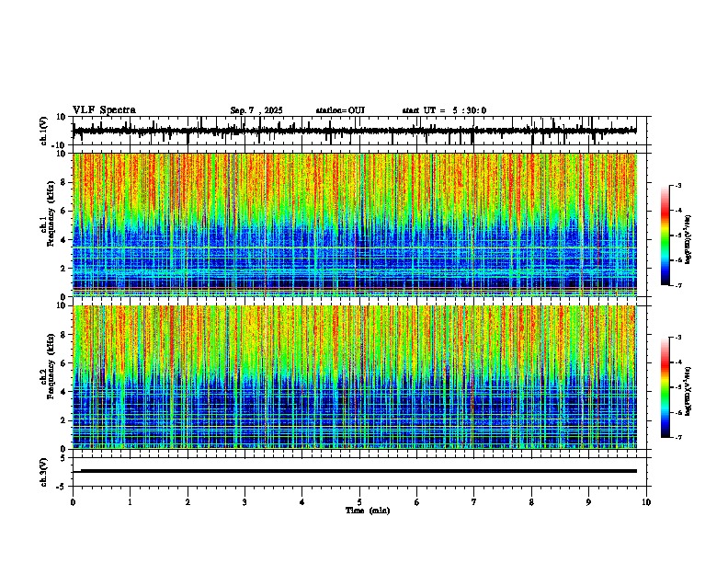
Task: Click the "-5" tick on ch.3 voltage axis
Action: (63, 487)
